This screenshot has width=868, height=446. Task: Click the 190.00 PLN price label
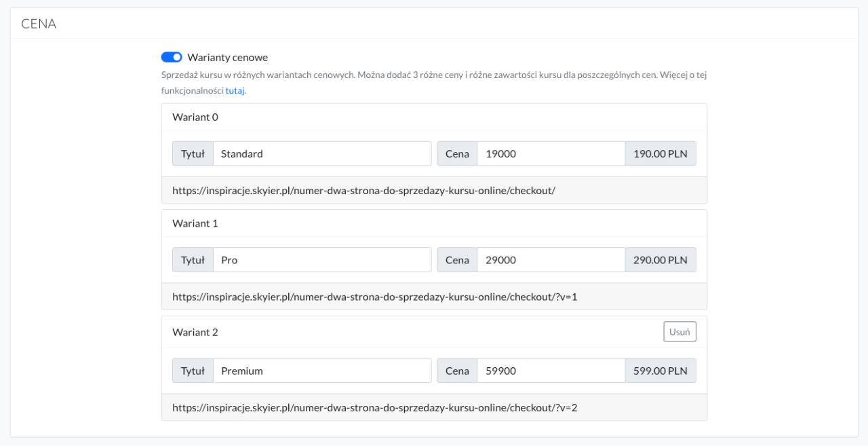click(x=660, y=154)
